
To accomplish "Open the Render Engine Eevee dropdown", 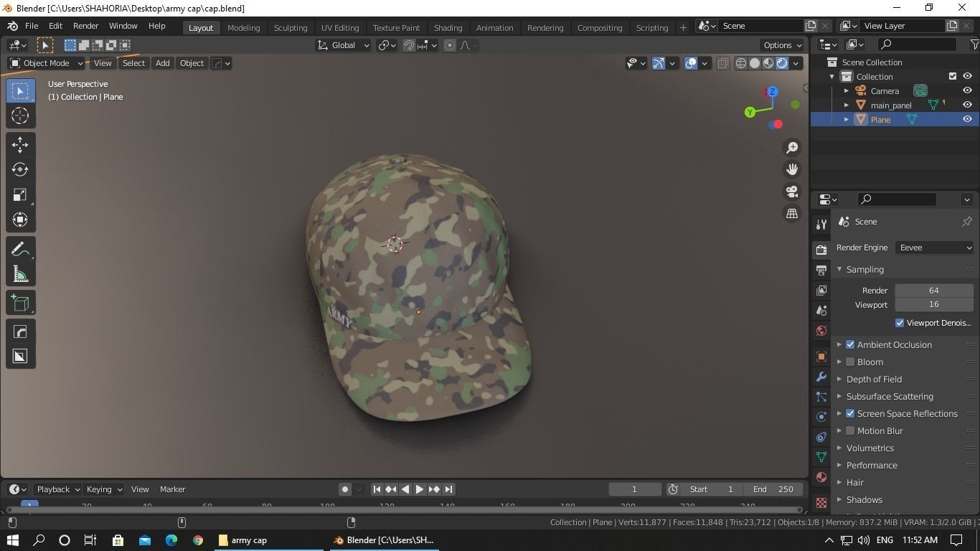I will (x=934, y=248).
